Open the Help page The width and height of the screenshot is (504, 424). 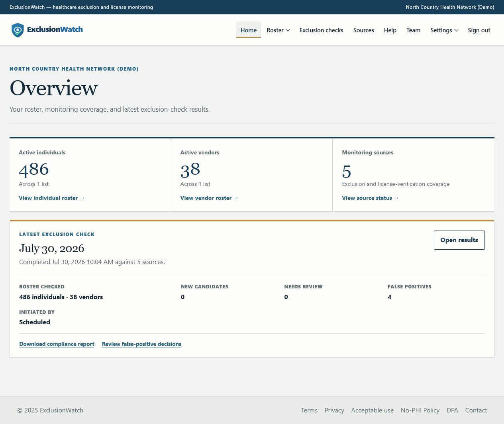coord(390,30)
